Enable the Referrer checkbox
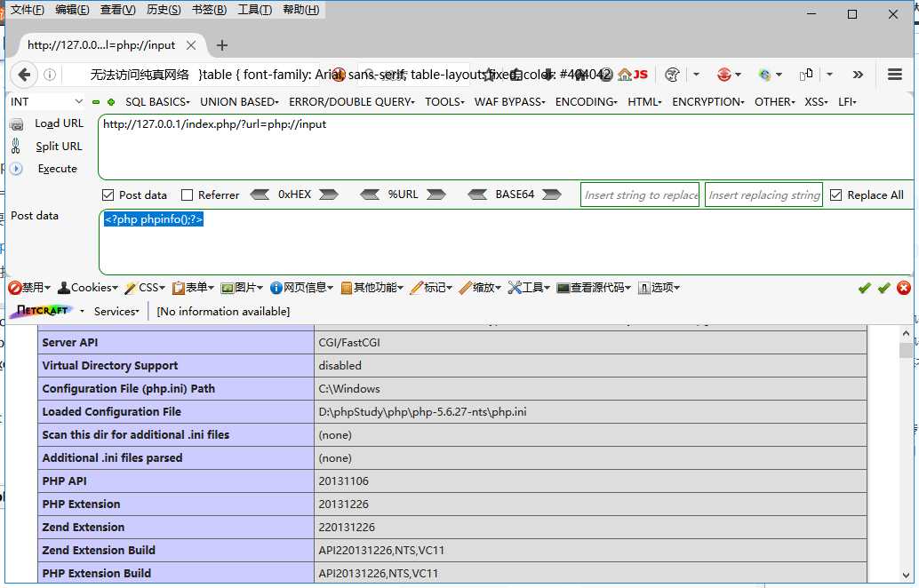The height and width of the screenshot is (588, 919). 187,195
